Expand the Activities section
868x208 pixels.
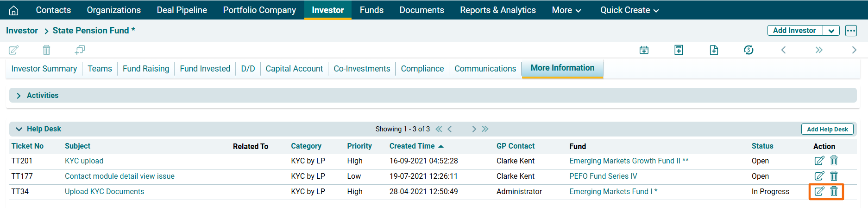click(x=19, y=96)
